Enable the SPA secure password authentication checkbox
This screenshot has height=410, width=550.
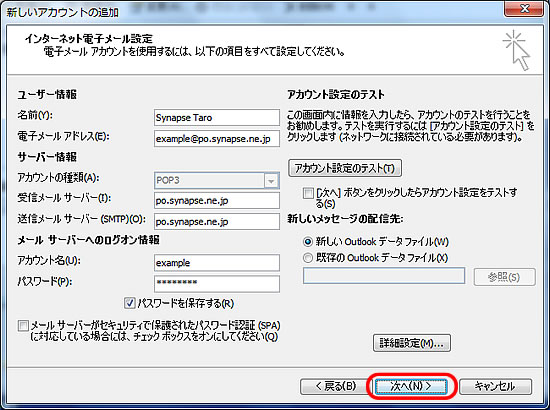tap(23, 326)
